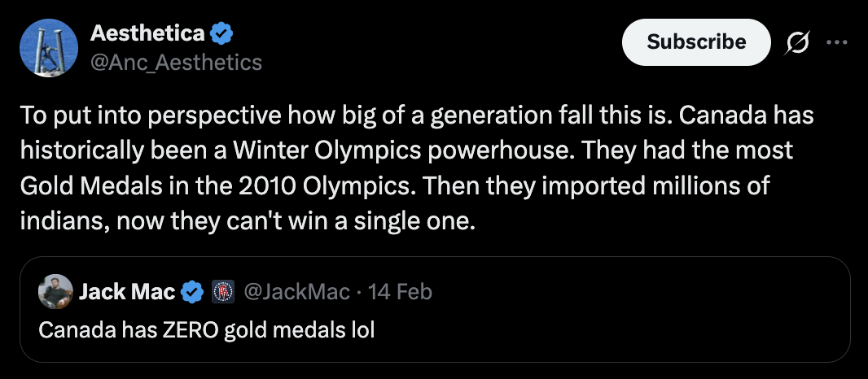Screen dimensions: 868x379
Task: Open the 14 Feb timestamp link
Action: point(400,292)
